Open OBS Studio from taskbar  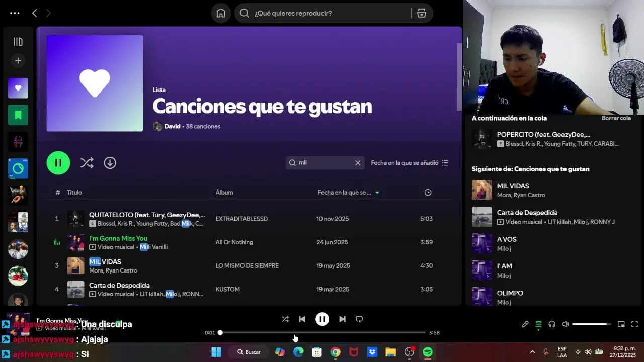coord(409,352)
